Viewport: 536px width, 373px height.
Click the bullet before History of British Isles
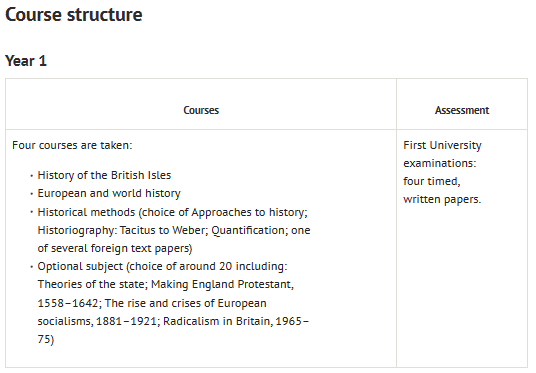(31, 176)
